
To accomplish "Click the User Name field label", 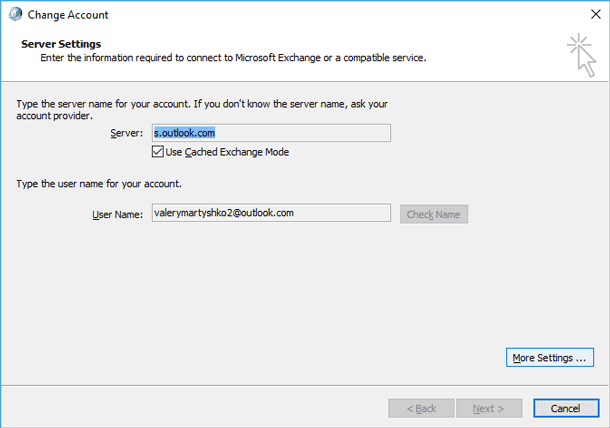I will (117, 215).
